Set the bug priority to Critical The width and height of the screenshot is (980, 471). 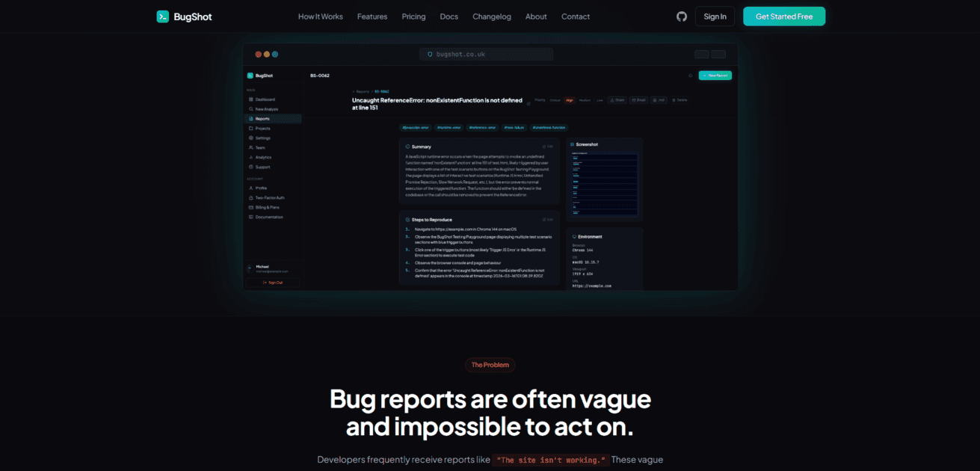(x=555, y=99)
